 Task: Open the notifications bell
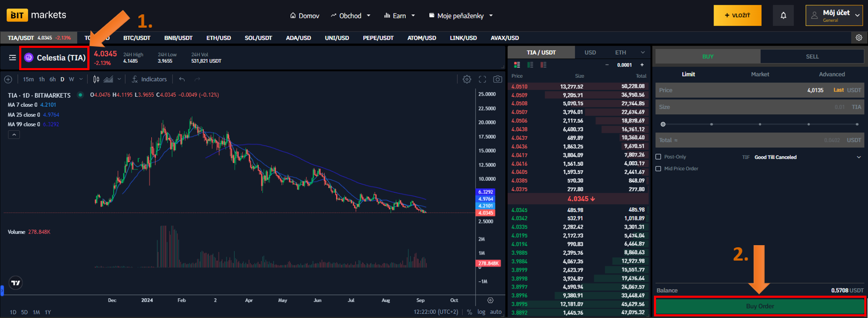pyautogui.click(x=783, y=15)
